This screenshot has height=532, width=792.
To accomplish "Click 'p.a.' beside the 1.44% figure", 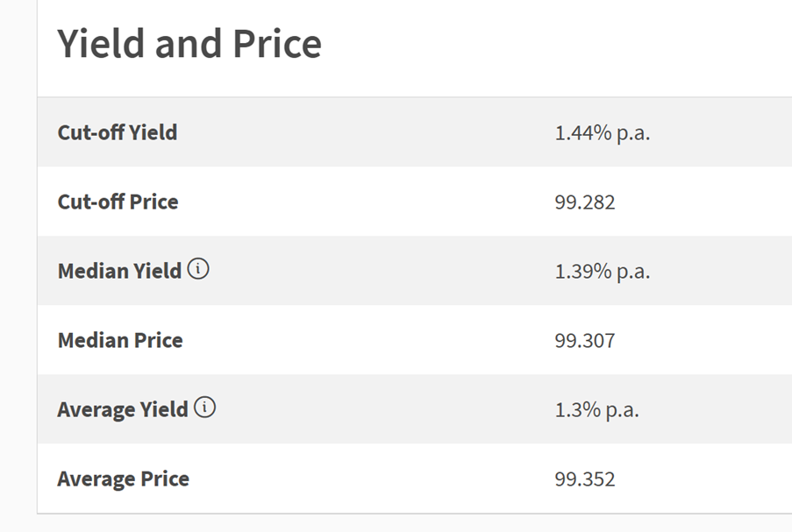I will [633, 134].
